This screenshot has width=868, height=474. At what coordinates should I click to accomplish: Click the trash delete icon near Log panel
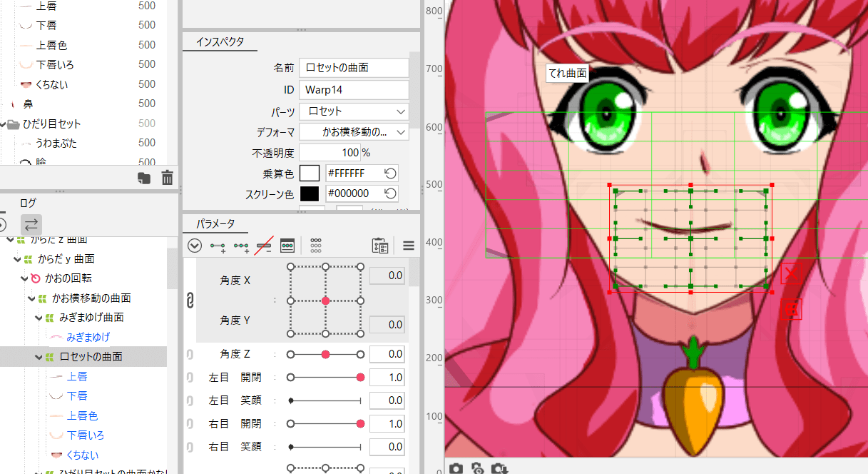[167, 178]
